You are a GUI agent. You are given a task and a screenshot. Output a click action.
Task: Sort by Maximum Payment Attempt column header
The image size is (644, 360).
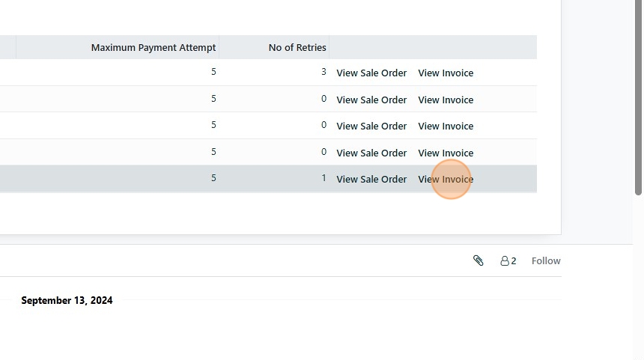coord(154,47)
